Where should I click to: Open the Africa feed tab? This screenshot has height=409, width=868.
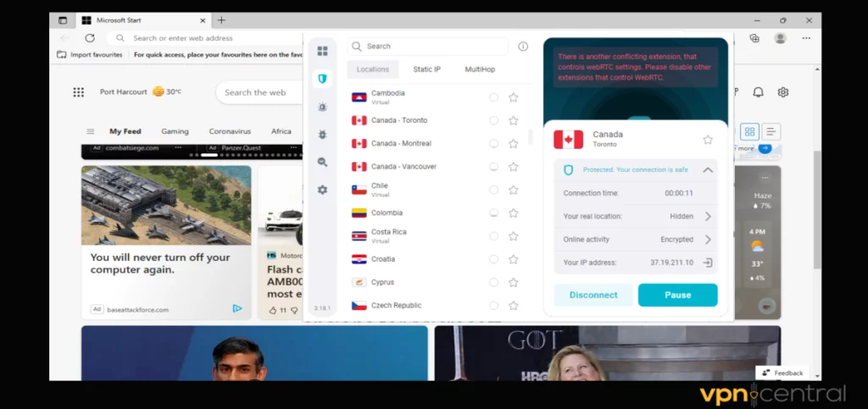click(x=281, y=131)
